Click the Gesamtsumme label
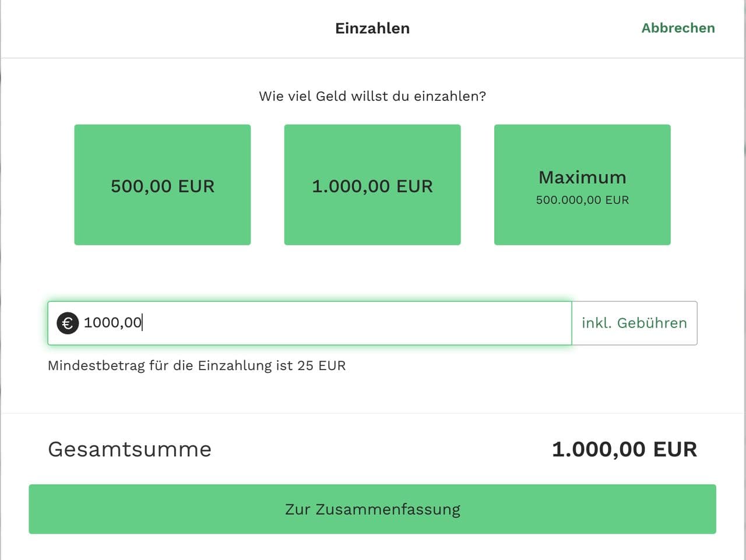This screenshot has width=746, height=560. click(129, 449)
